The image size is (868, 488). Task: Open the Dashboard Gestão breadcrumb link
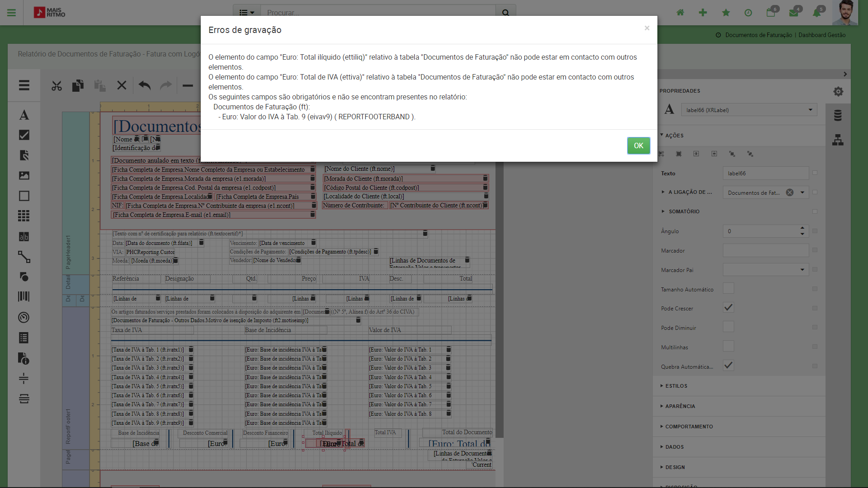pos(821,35)
